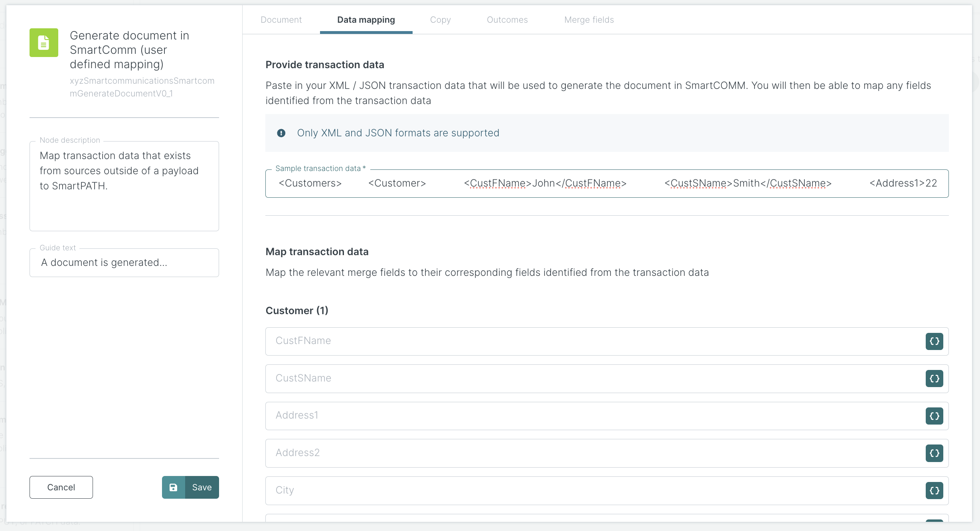The height and width of the screenshot is (531, 980).
Task: Open merge field picker for City
Action: coord(934,491)
